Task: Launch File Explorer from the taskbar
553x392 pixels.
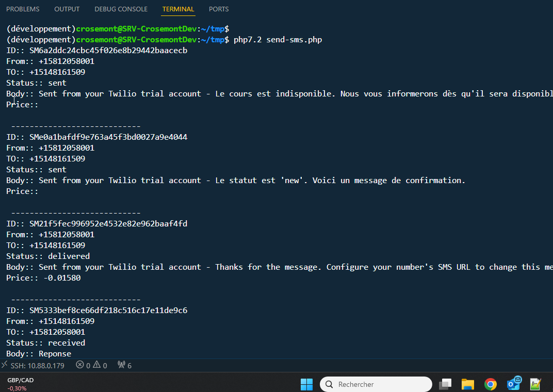Action: [x=467, y=384]
